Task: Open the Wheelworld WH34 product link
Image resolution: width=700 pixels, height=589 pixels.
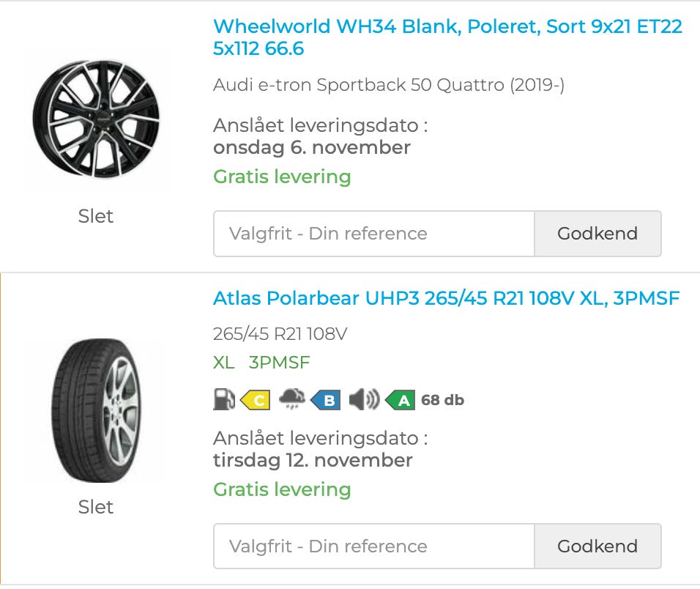Action: pyautogui.click(x=447, y=37)
